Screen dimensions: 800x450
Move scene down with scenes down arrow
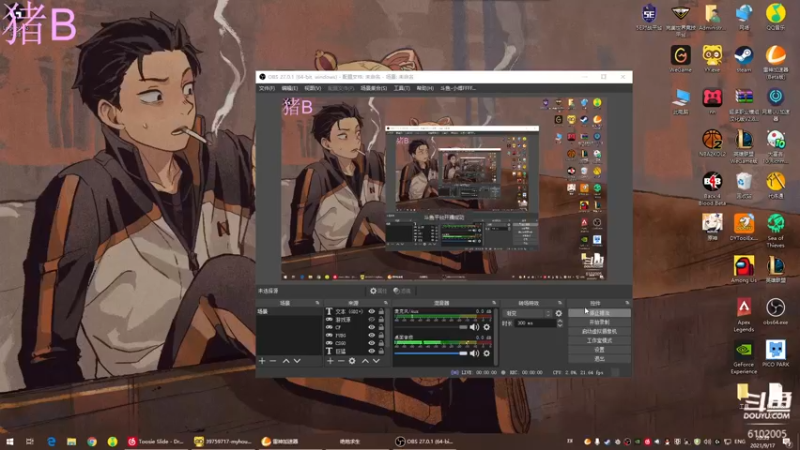(x=297, y=361)
